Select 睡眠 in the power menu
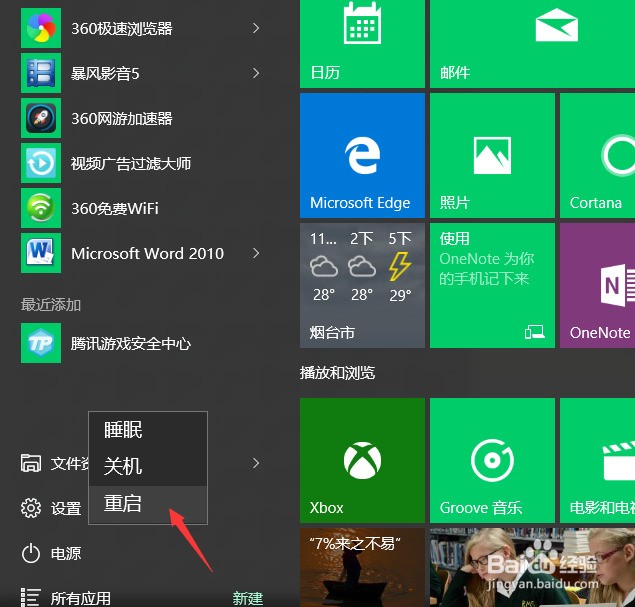 [148, 430]
